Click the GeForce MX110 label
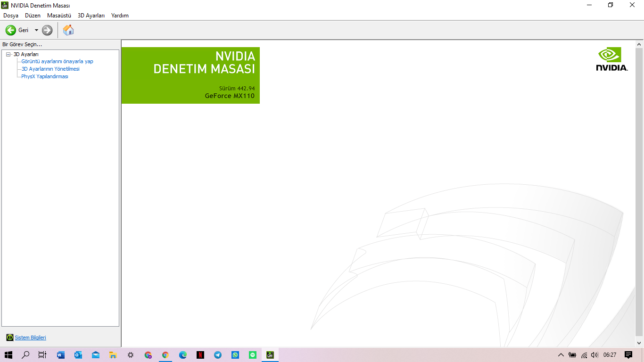 click(x=230, y=96)
